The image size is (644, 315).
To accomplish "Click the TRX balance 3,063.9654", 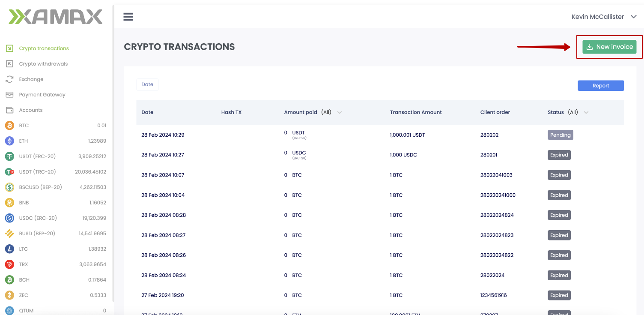I will pos(93,264).
